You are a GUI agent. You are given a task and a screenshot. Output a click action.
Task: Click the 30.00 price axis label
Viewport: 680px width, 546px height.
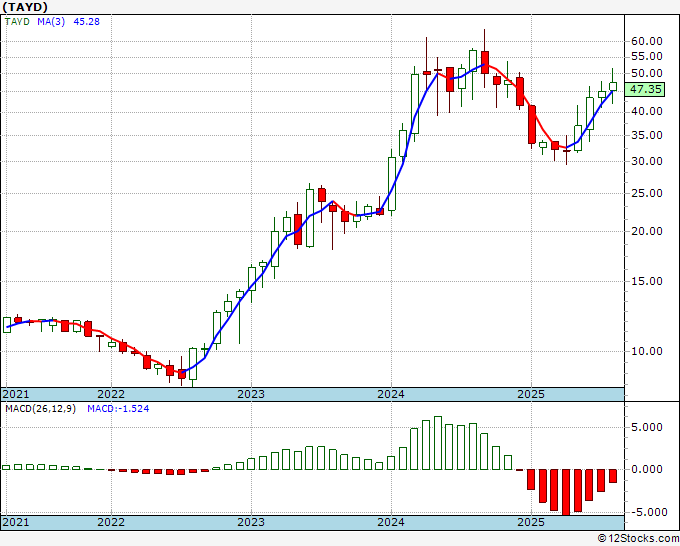(x=647, y=161)
